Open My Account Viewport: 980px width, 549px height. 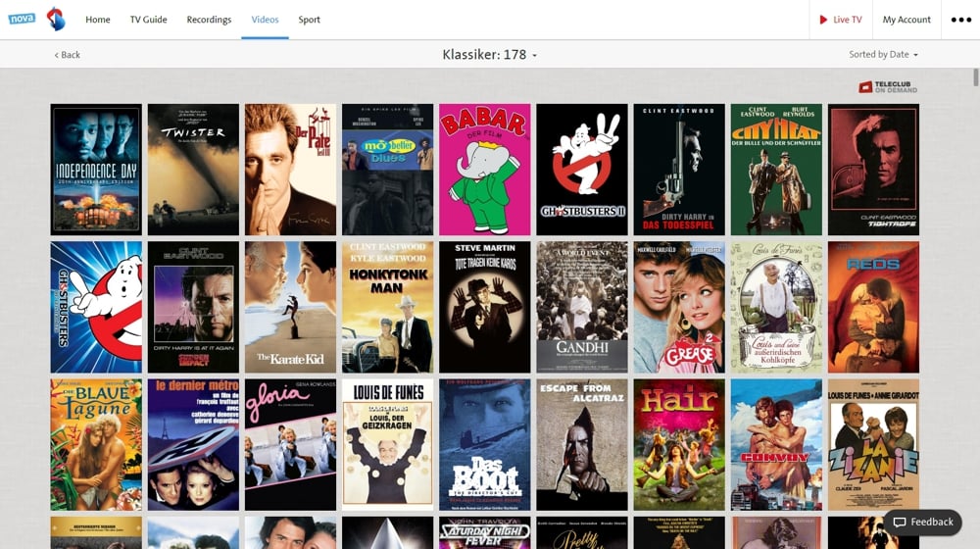click(x=906, y=20)
